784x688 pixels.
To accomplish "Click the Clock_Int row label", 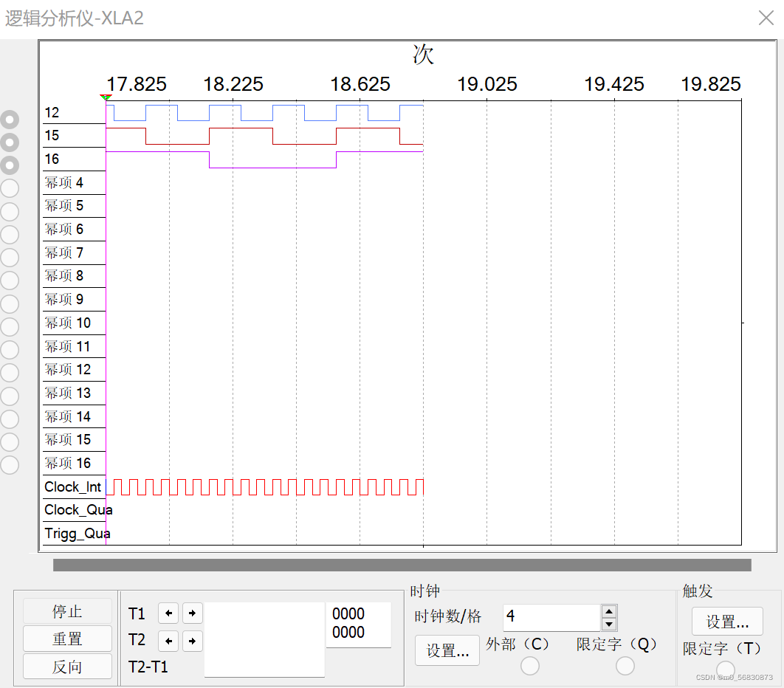I will pos(73,486).
